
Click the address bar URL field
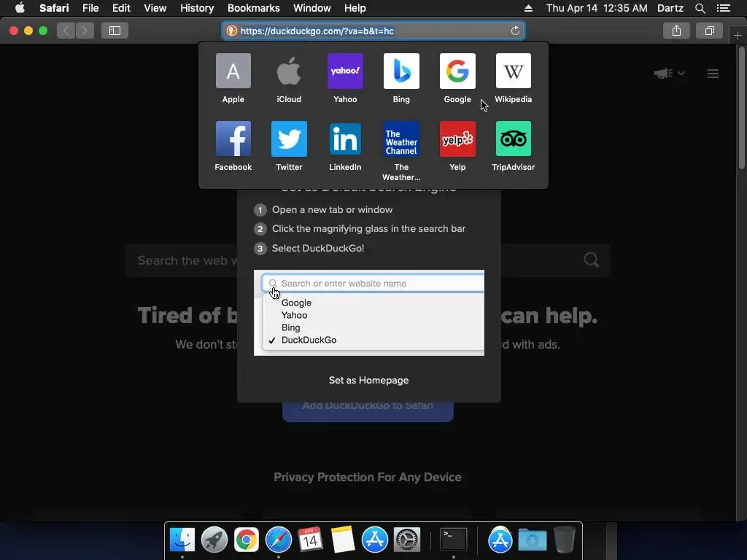point(373,31)
